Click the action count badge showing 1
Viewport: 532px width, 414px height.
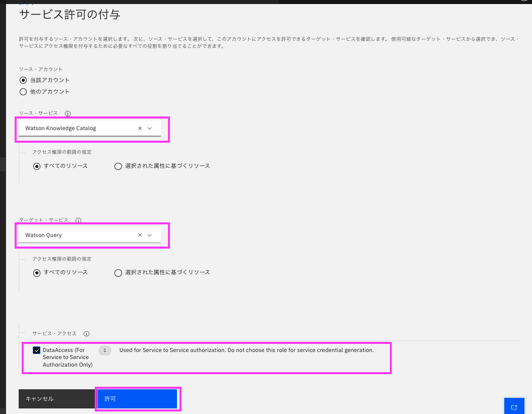105,350
